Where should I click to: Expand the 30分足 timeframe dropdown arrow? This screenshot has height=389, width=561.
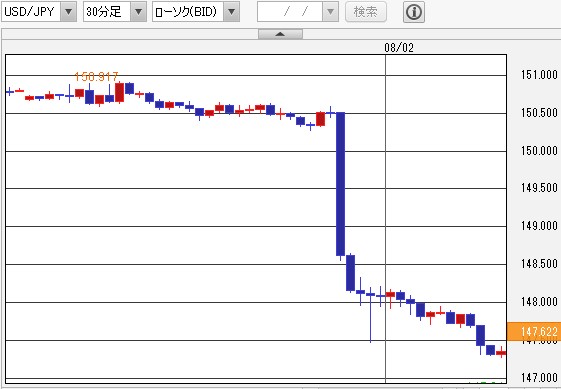[x=138, y=12]
